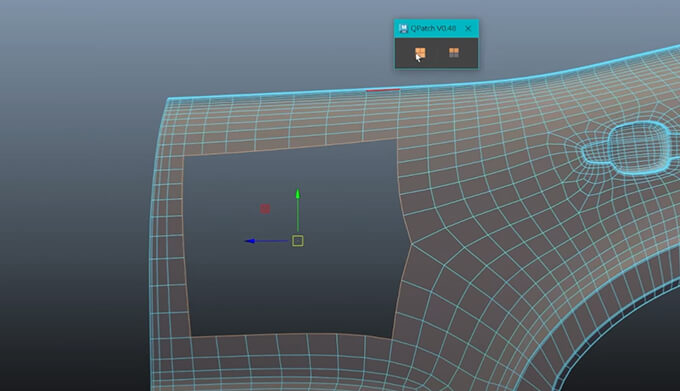Click the bottom-right corner of the square hole
Screen dimensions: 680x391
[392, 339]
